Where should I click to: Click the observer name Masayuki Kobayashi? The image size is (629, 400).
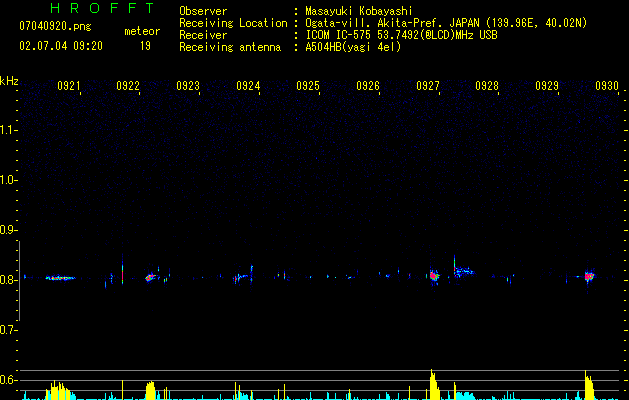pos(359,11)
